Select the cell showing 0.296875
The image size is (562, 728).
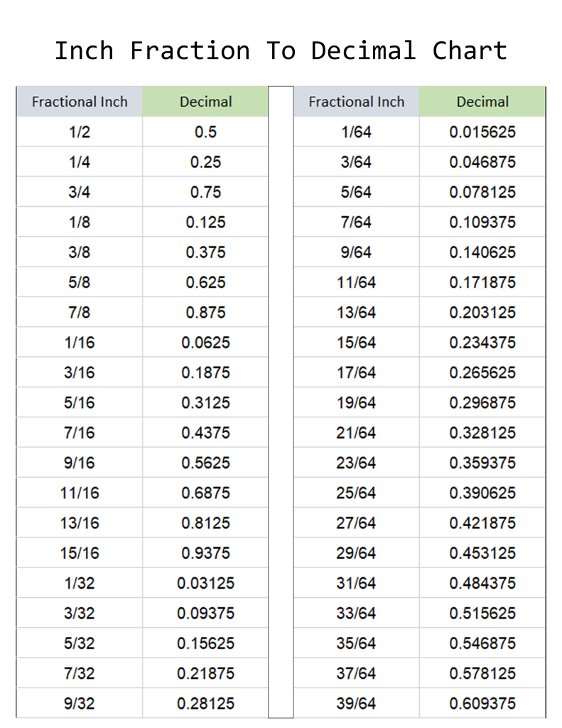click(x=482, y=402)
